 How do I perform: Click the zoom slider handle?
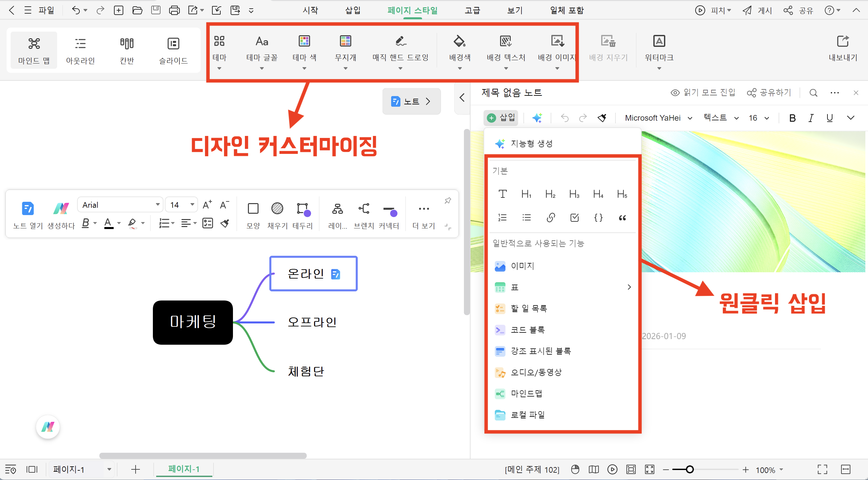click(x=690, y=469)
